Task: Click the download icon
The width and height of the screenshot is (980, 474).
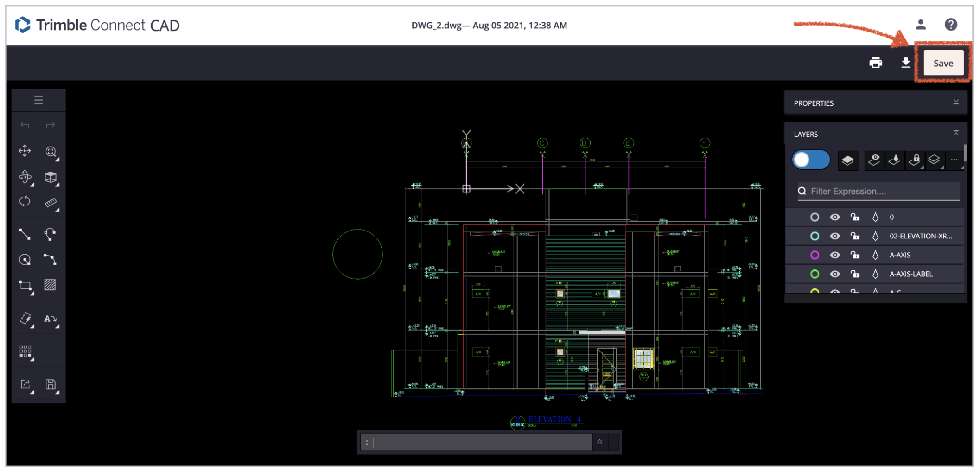Action: (906, 63)
